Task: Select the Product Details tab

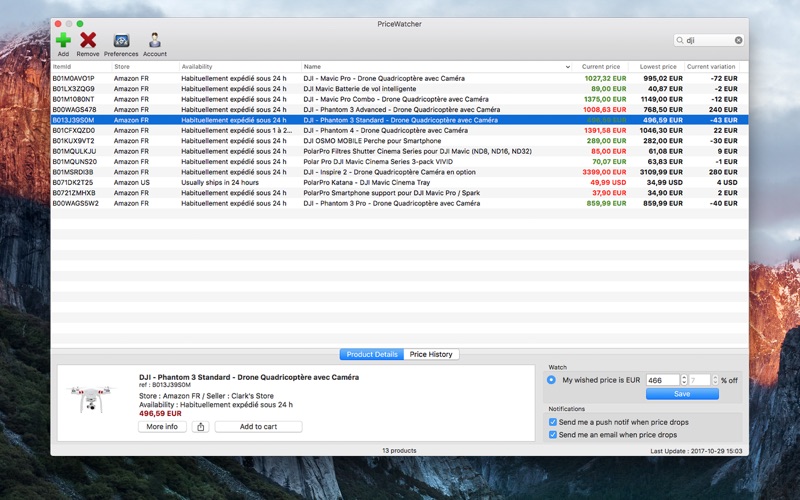Action: pyautogui.click(x=372, y=354)
